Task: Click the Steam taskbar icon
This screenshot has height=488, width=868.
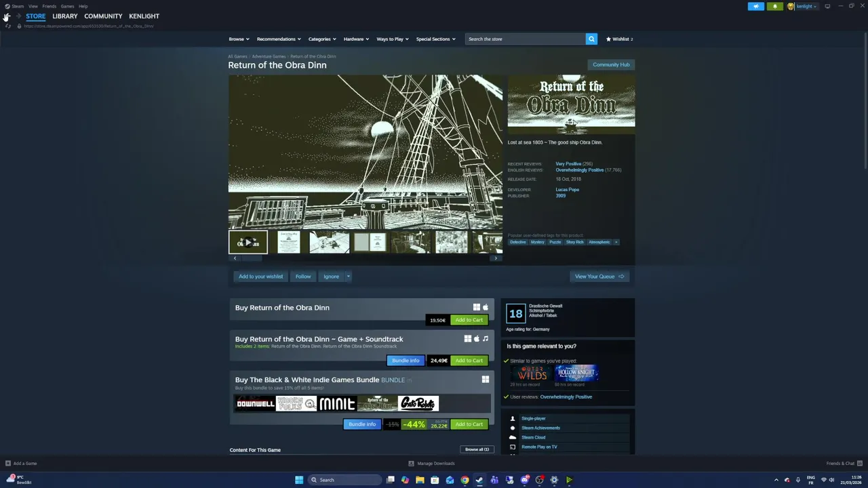Action: (479, 480)
